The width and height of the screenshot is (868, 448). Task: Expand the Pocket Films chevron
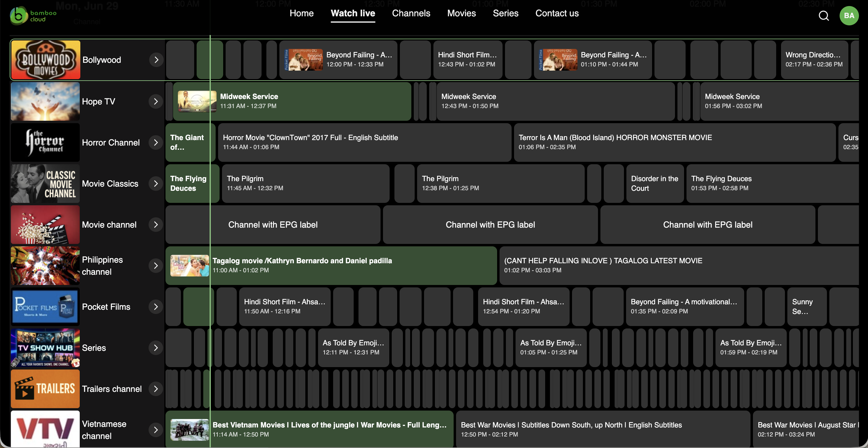(x=156, y=307)
